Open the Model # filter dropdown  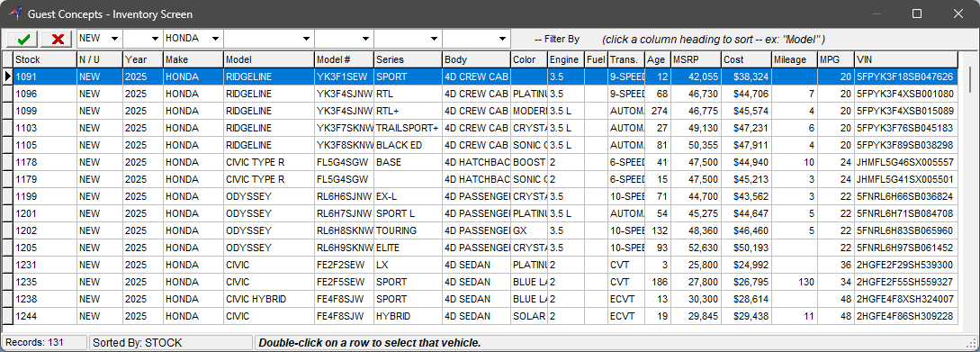366,39
